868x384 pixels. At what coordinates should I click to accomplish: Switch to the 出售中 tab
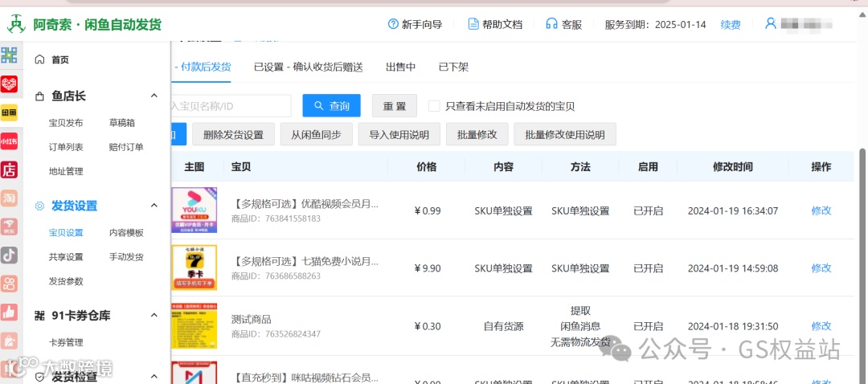click(401, 67)
